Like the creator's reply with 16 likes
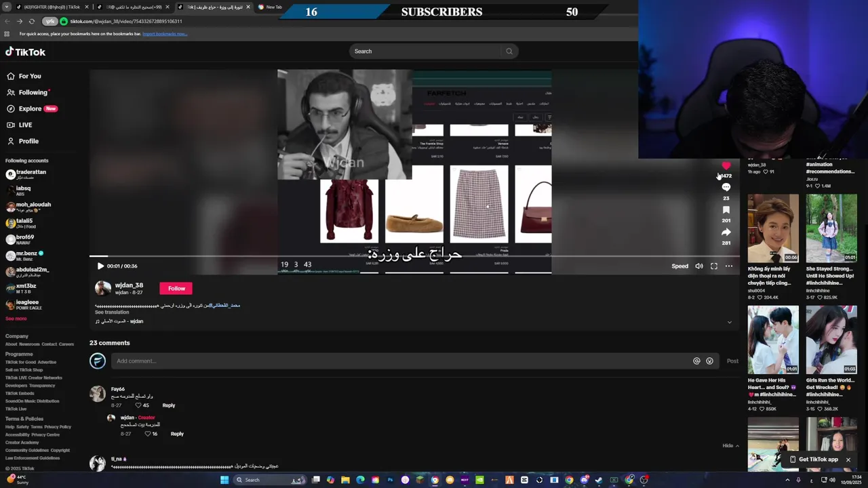Viewport: 868px width, 488px height. coord(147,434)
